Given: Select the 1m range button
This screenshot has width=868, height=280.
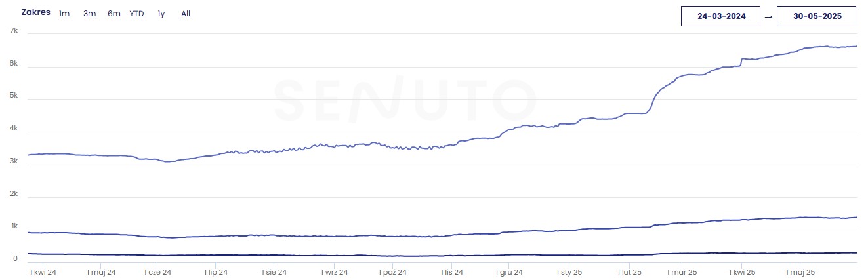Looking at the screenshot, I should (x=64, y=14).
